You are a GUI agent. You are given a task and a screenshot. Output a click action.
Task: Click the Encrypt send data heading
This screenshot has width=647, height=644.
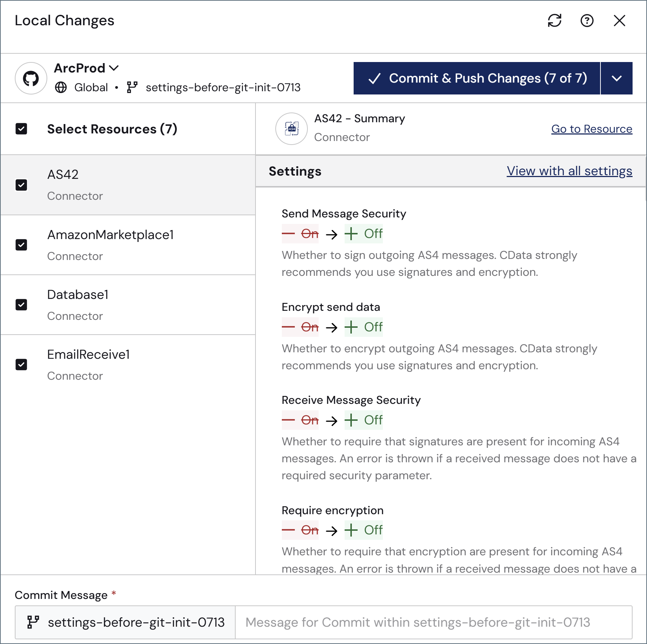[x=331, y=307]
